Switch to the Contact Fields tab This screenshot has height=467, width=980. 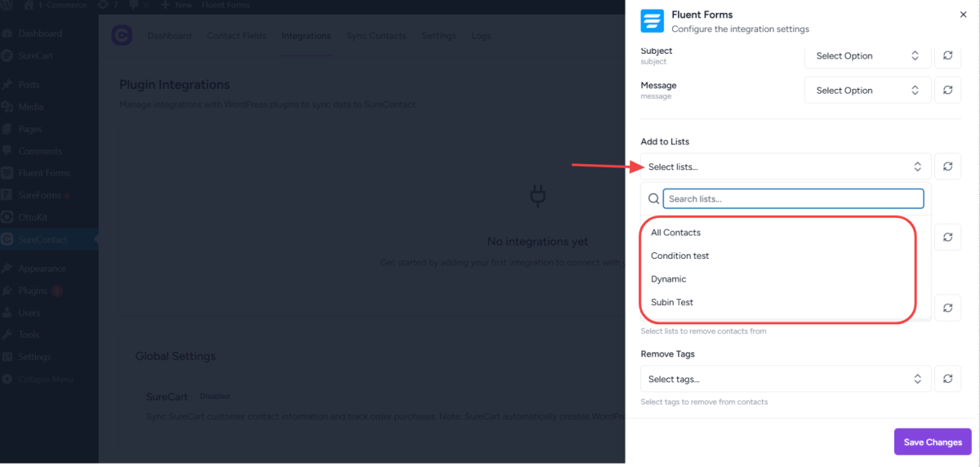(x=236, y=36)
